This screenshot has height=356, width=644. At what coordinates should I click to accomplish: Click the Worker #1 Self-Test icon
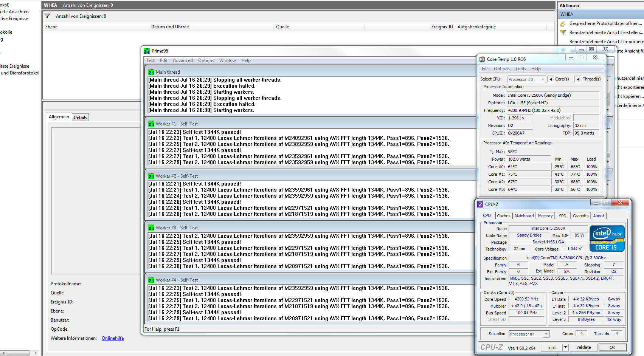coord(151,124)
